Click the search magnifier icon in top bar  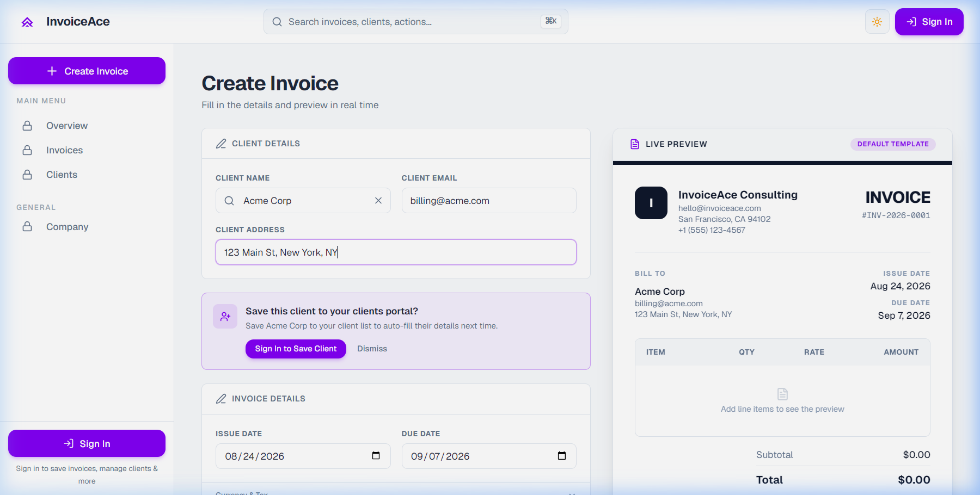coord(277,22)
